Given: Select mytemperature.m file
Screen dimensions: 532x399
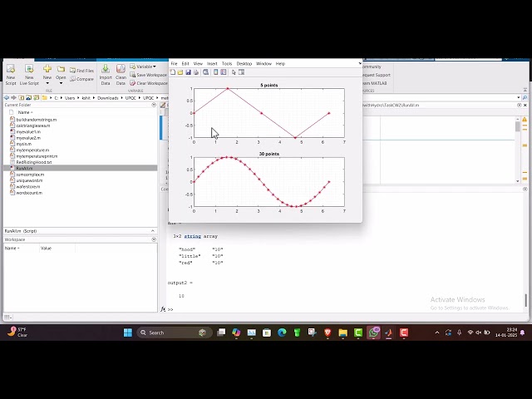Looking at the screenshot, I should (32, 150).
